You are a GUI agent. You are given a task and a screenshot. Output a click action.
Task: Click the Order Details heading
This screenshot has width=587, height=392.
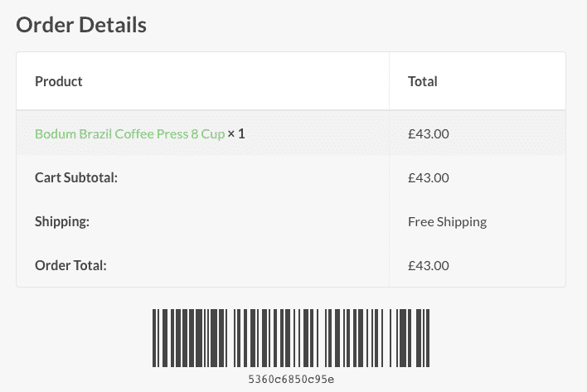pyautogui.click(x=81, y=25)
